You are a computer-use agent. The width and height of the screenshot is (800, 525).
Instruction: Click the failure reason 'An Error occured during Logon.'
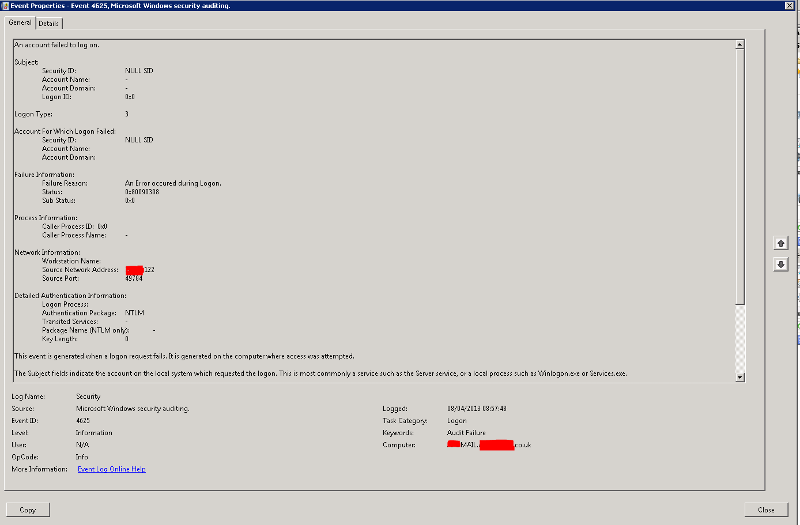click(173, 183)
